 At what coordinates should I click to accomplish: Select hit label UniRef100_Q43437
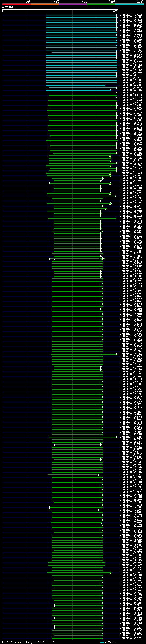click(131, 477)
